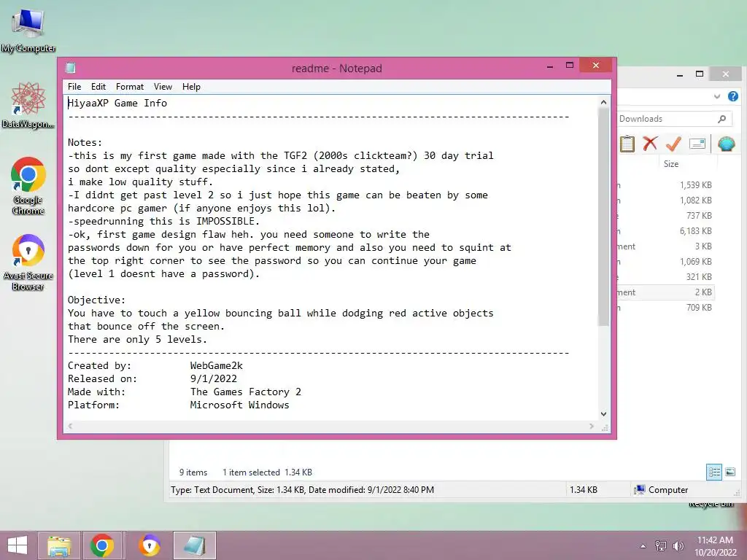Click the horizontal scrollbar right arrow in Notepad
The width and height of the screenshot is (747, 560).
pyautogui.click(x=592, y=426)
